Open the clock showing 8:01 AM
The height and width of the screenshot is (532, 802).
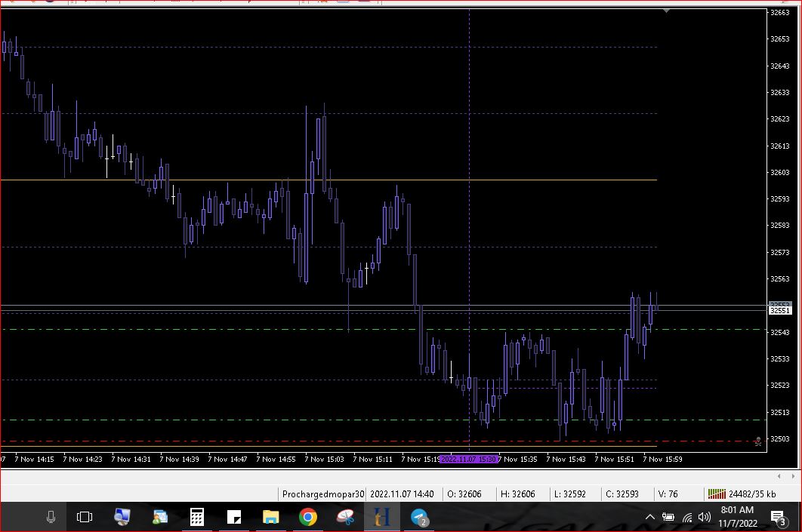737,517
